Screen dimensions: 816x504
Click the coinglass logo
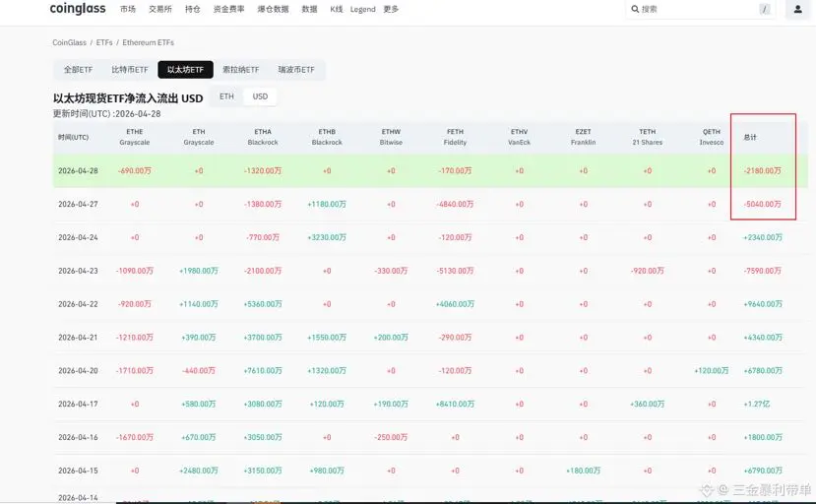pyautogui.click(x=78, y=9)
